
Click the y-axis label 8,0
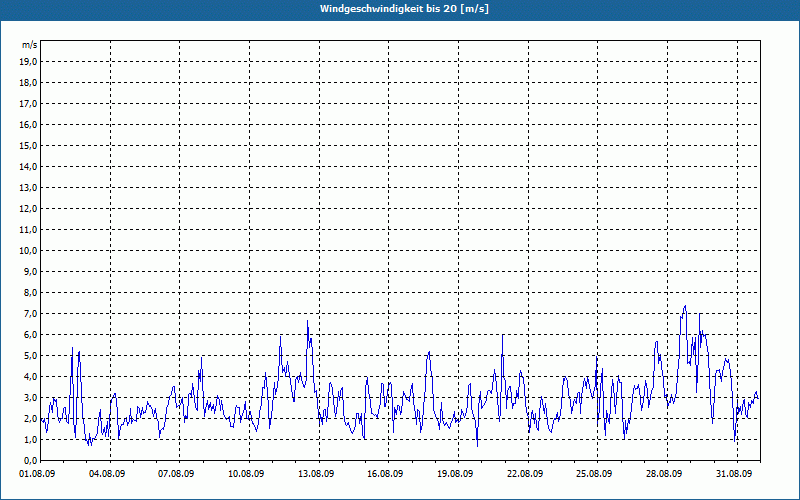click(31, 293)
